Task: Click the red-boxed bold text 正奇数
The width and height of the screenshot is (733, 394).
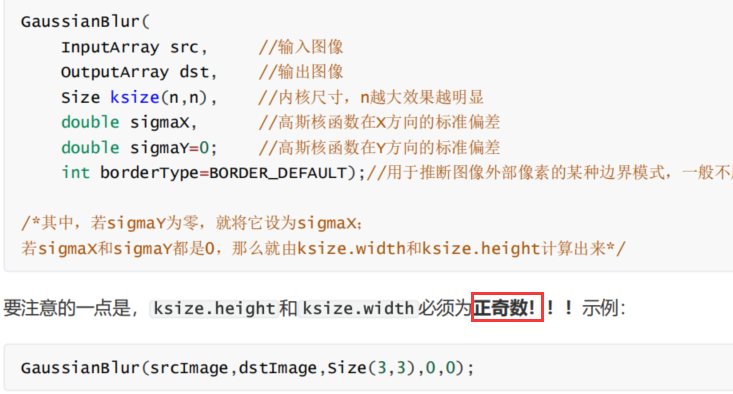Action: pyautogui.click(x=500, y=308)
